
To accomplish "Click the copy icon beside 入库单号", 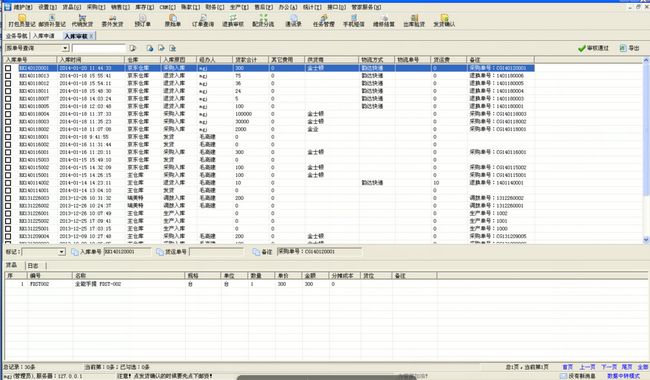I will [x=75, y=252].
